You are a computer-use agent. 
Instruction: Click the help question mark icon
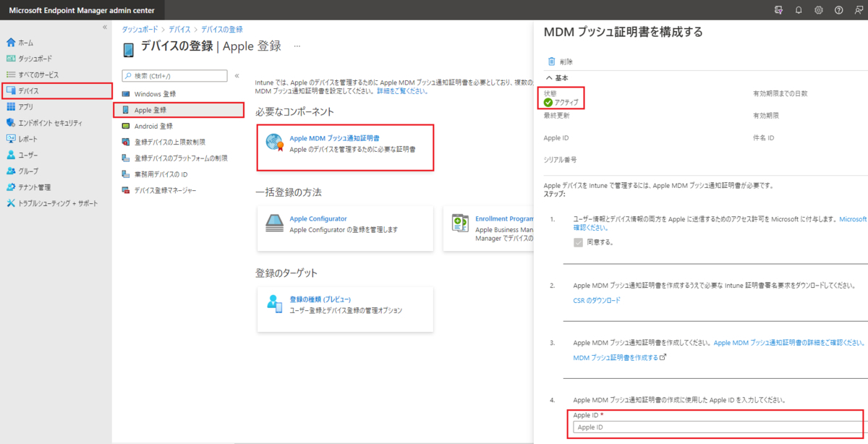click(838, 10)
